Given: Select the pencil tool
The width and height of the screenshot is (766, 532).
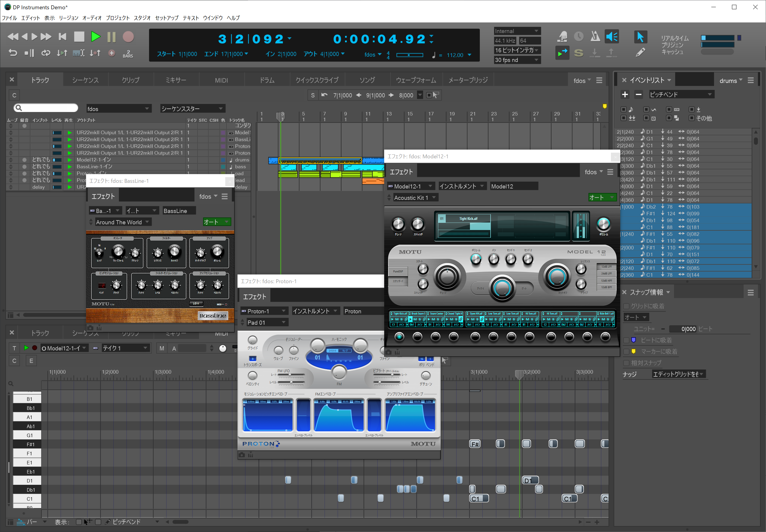Looking at the screenshot, I should click(640, 53).
